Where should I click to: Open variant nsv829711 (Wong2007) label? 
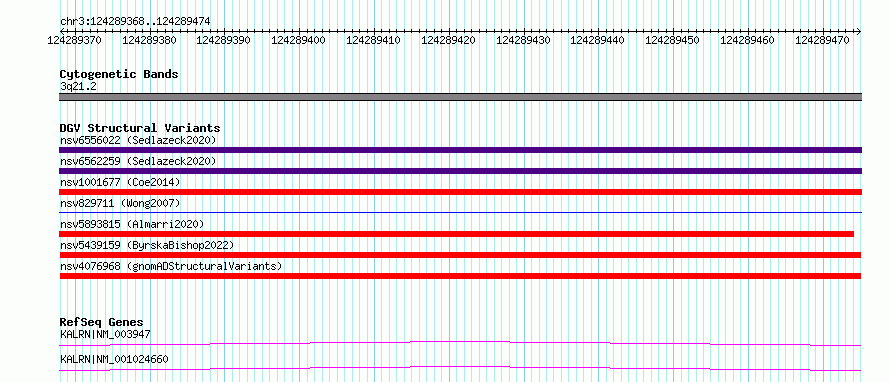coord(120,203)
